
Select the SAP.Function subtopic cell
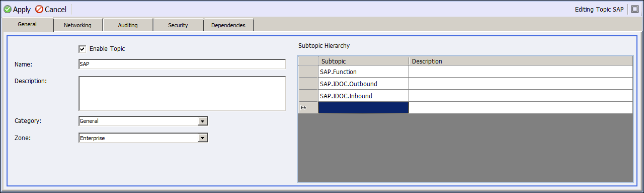tap(363, 72)
